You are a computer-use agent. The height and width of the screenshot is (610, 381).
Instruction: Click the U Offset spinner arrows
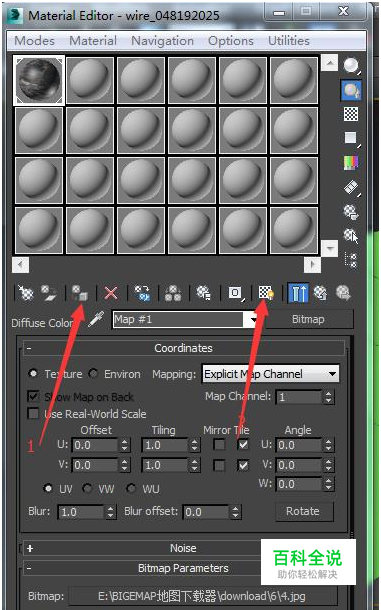pos(124,445)
